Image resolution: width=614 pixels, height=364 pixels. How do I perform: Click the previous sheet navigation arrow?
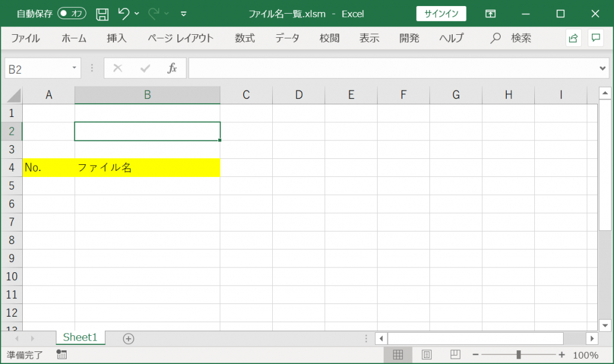click(17, 338)
